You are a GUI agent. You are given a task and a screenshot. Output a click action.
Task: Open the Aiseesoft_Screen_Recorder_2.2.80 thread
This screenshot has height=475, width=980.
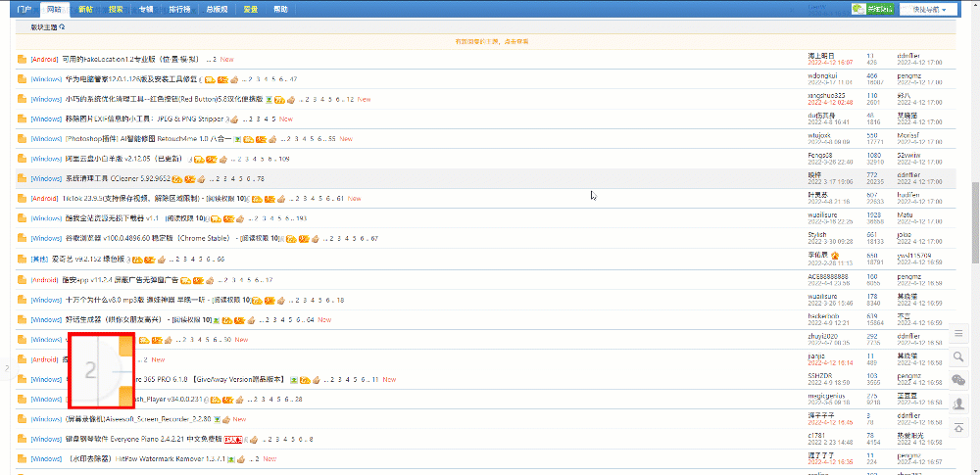coord(138,419)
